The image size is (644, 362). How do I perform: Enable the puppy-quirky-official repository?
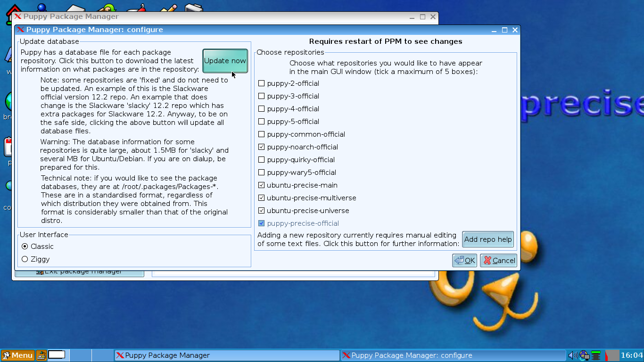coord(262,160)
